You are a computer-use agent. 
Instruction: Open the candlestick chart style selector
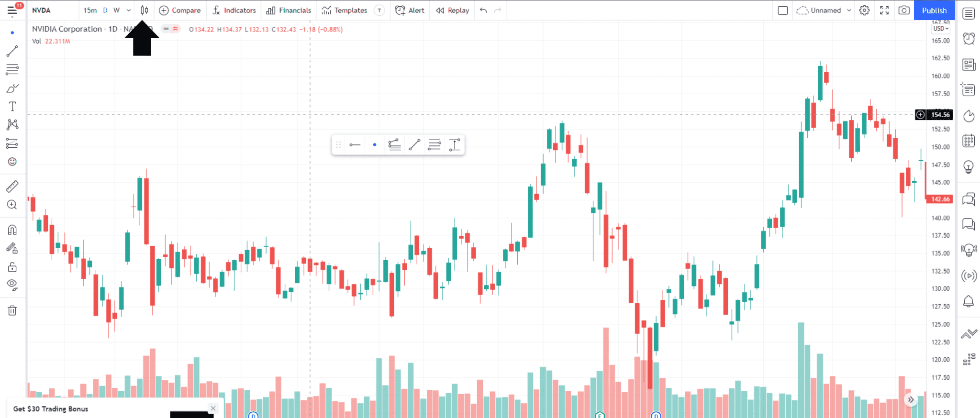144,10
